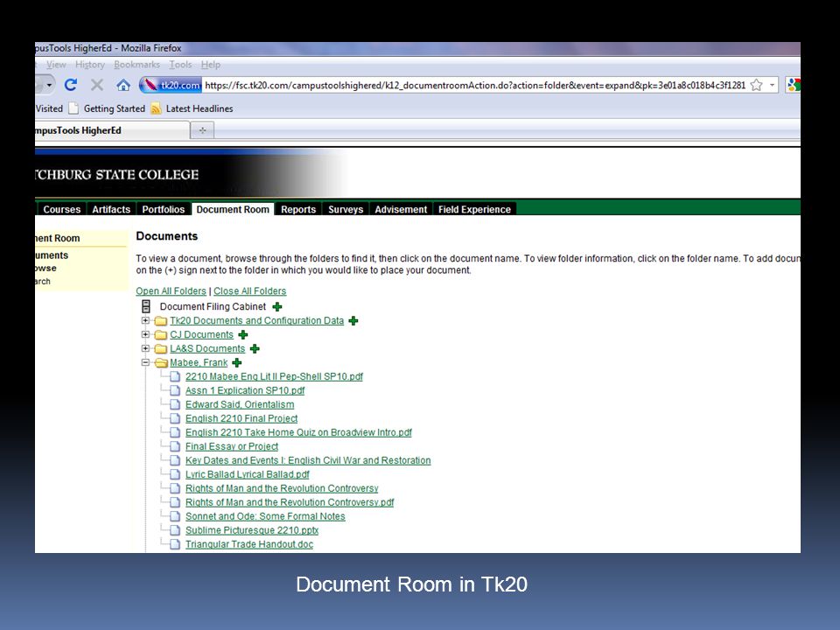Viewport: 840px width, 630px height.
Task: Open the Tk20 Documents and Configuration Data link
Action: (x=256, y=321)
